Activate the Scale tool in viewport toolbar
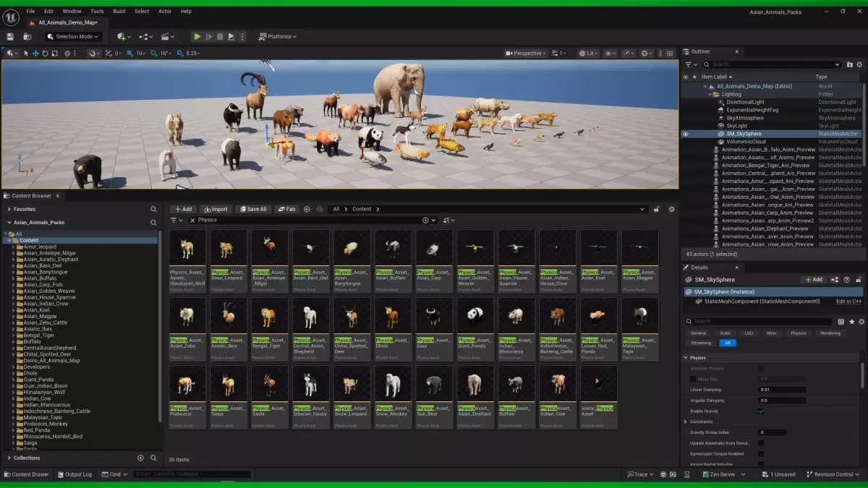Viewport: 868px width, 488px height. [54, 53]
